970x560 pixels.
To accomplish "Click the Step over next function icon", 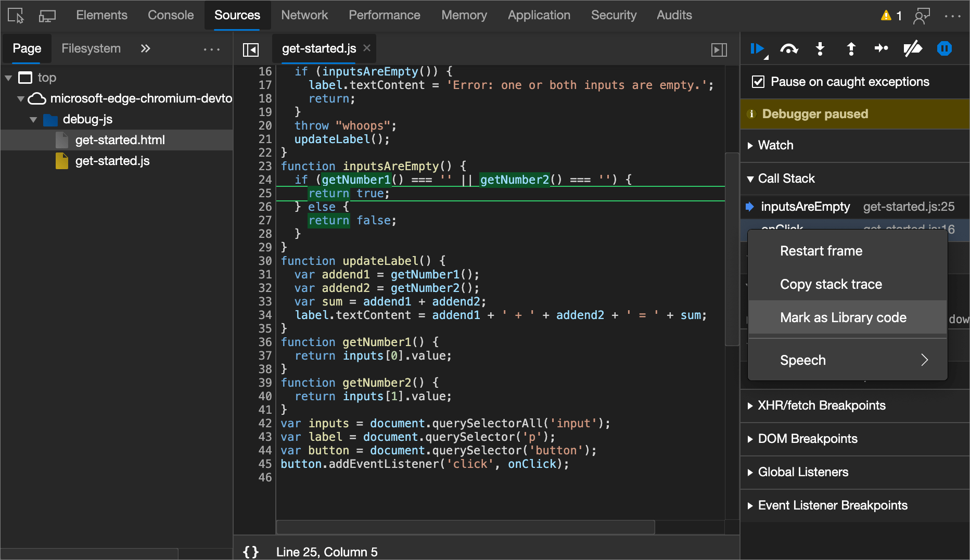I will click(x=789, y=49).
